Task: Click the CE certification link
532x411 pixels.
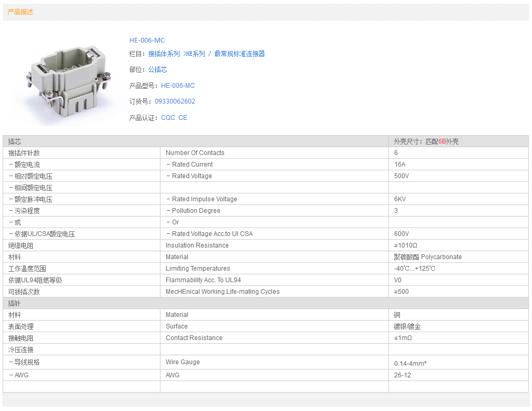Action: (183, 118)
